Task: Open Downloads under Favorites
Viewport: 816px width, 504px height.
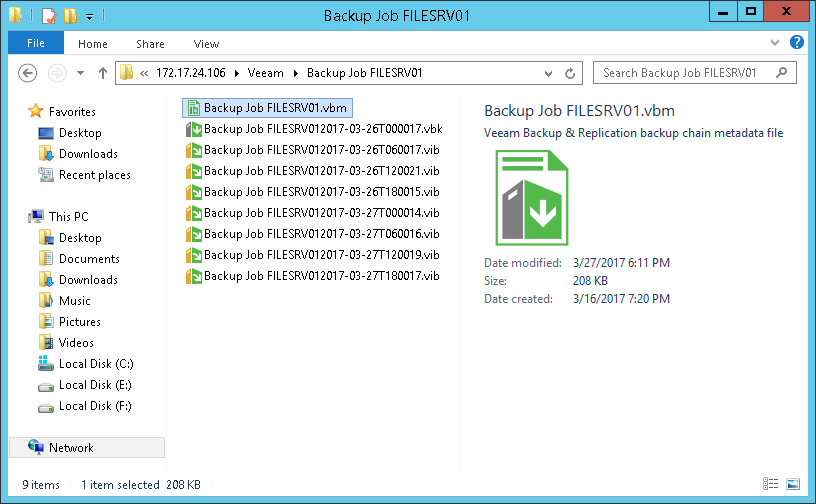Action: [x=88, y=154]
